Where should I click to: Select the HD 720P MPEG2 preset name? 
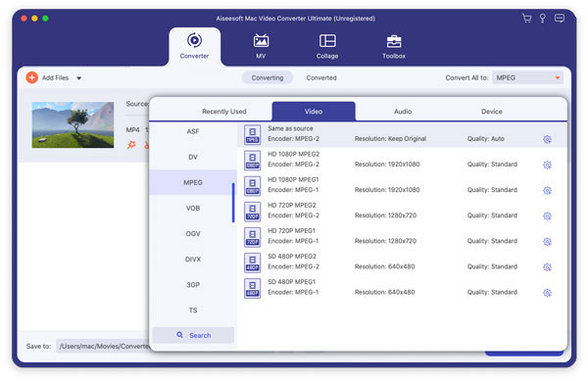click(292, 205)
